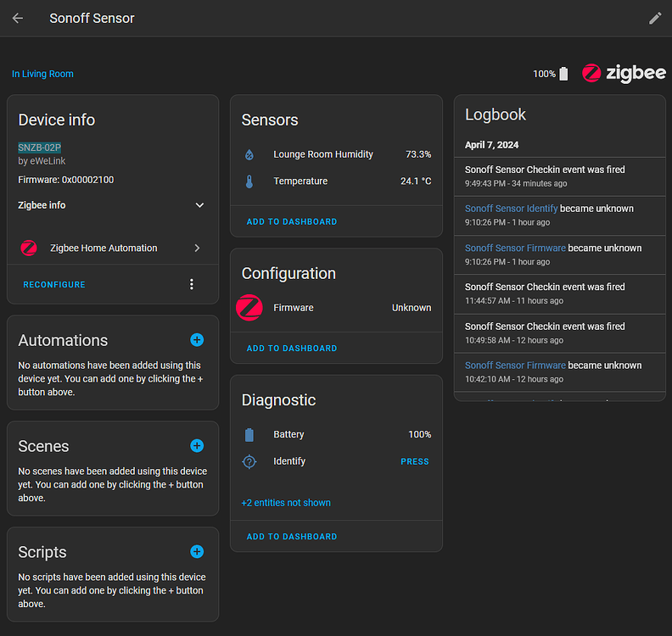Click chevron next to Zigbee Home Automation
The height and width of the screenshot is (636, 672).
(x=197, y=248)
